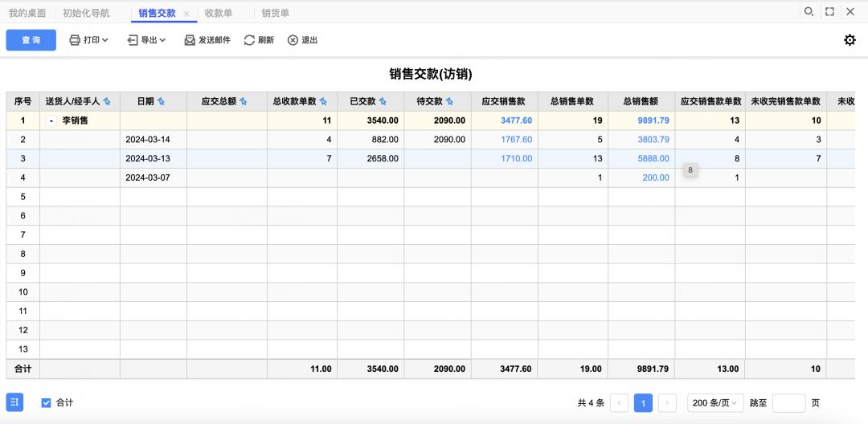Open the settings gear icon
868x424 pixels.
coord(850,40)
